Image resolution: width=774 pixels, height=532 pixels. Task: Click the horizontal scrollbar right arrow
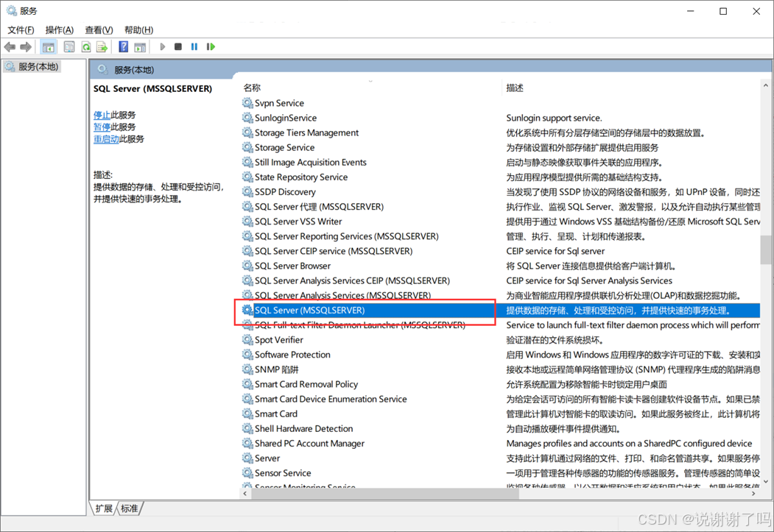coord(753,493)
